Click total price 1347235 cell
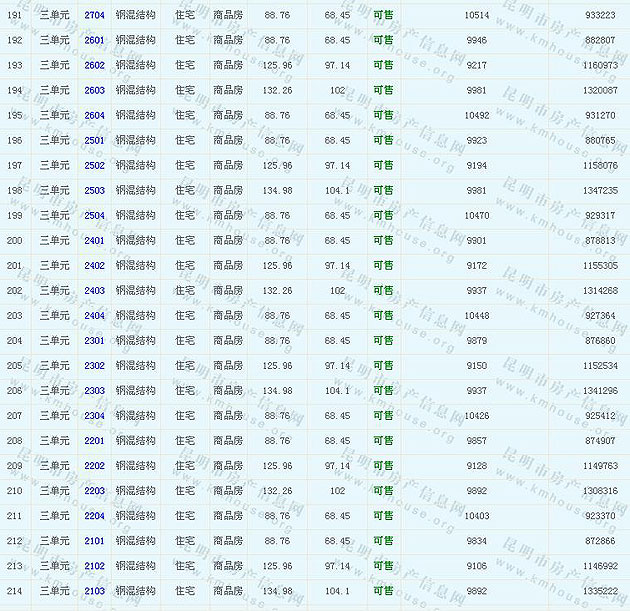Image resolution: width=630 pixels, height=611 pixels. pos(600,190)
